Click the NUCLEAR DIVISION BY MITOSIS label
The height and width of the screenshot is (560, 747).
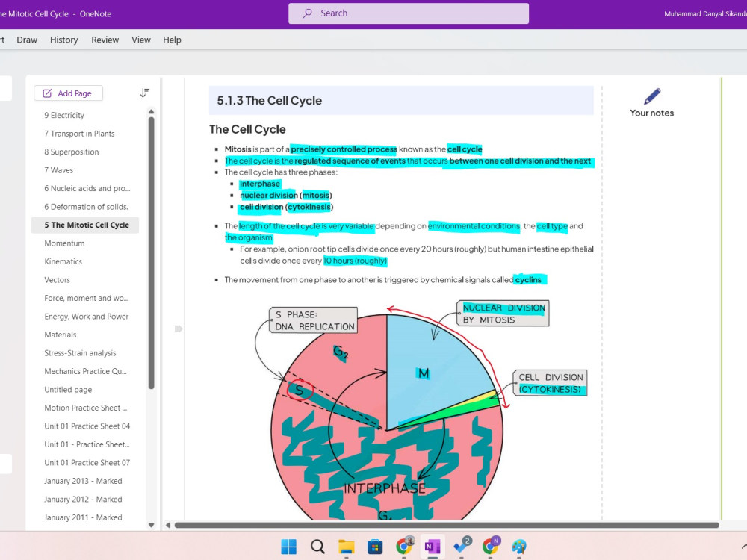503,314
